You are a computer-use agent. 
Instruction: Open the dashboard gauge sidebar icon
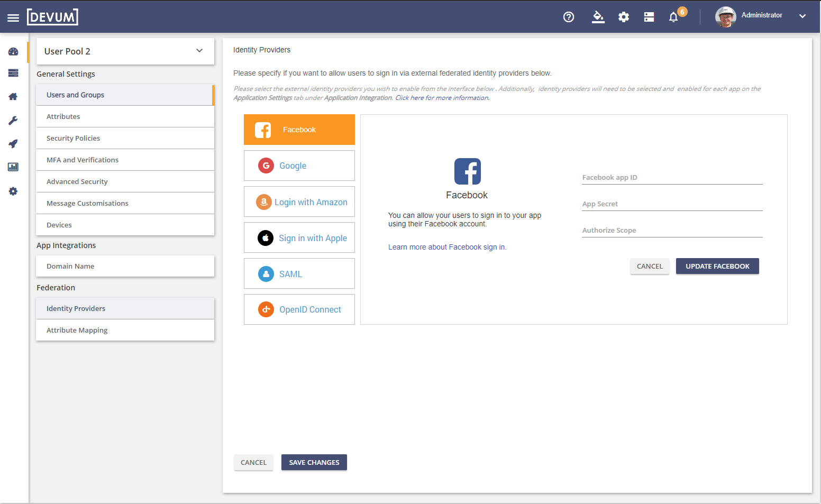[x=13, y=52]
